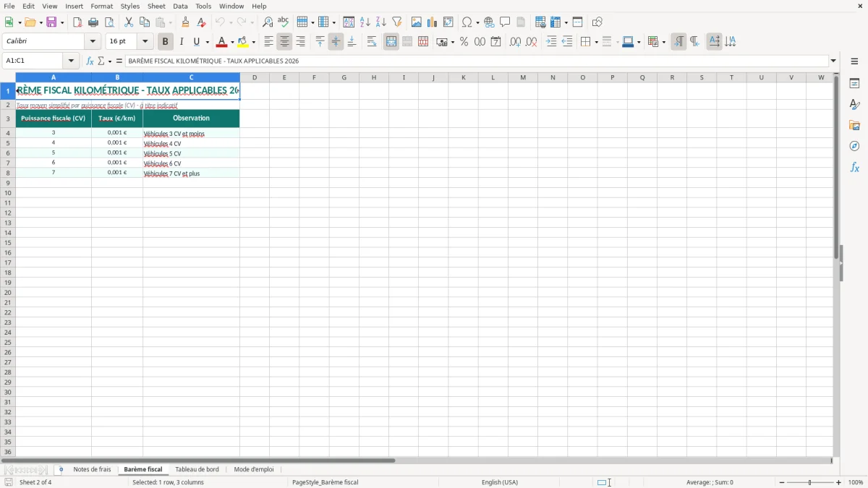Toggle Align Right
The image size is (868, 488).
[x=301, y=42]
